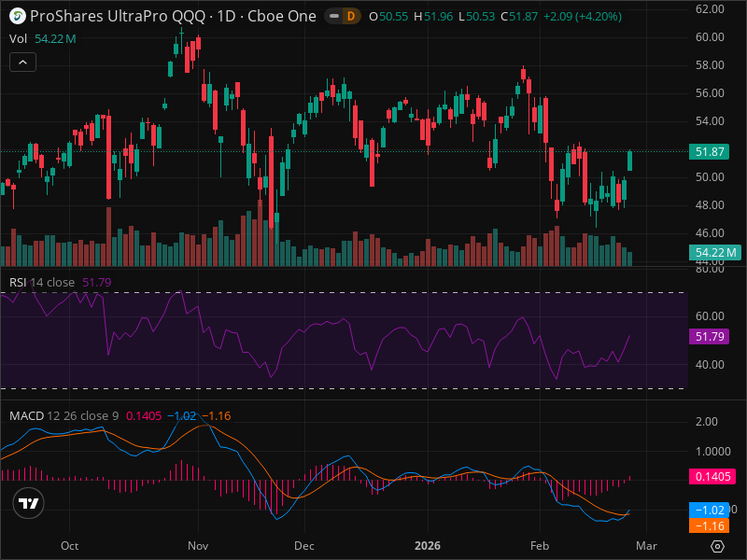Click MACD histogram value label 0.1405
The height and width of the screenshot is (560, 747).
tap(712, 477)
